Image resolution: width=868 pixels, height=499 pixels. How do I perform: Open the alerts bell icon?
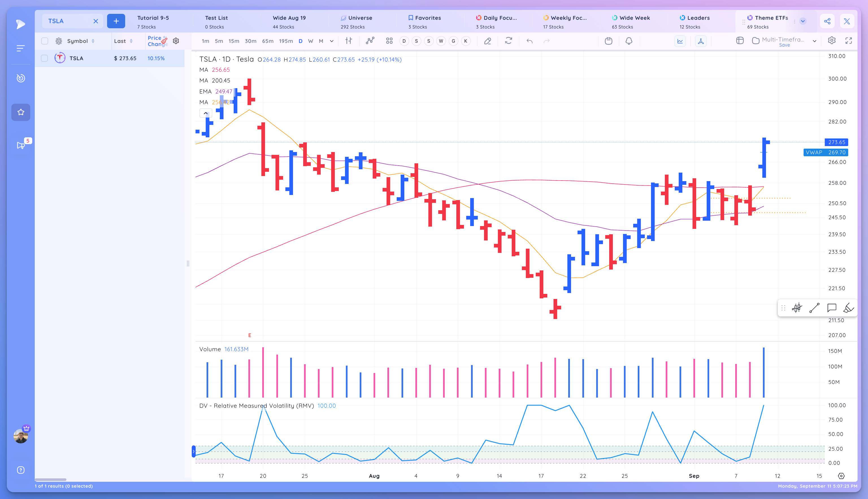[x=629, y=41]
